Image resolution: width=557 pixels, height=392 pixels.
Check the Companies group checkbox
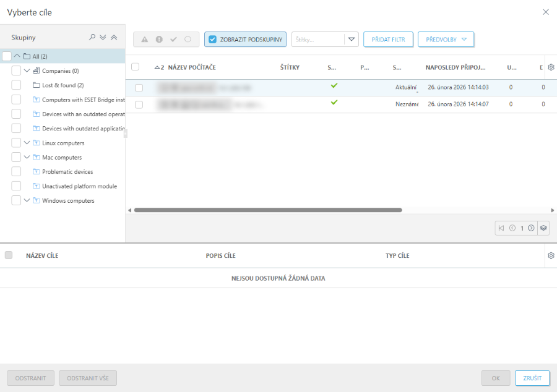pyautogui.click(x=16, y=70)
